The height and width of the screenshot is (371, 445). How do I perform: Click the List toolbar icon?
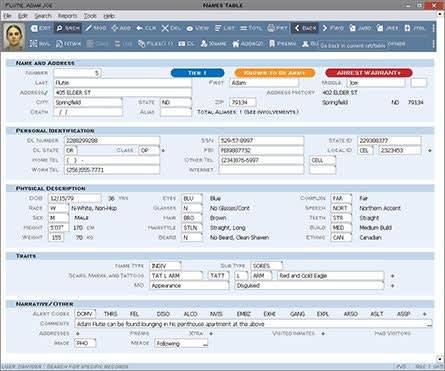[224, 28]
